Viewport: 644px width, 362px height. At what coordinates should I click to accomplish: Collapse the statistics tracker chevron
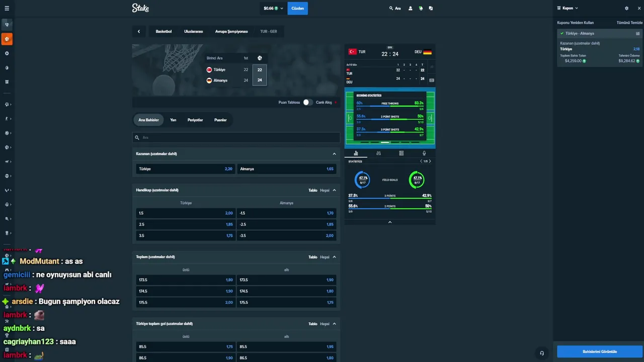point(390,222)
